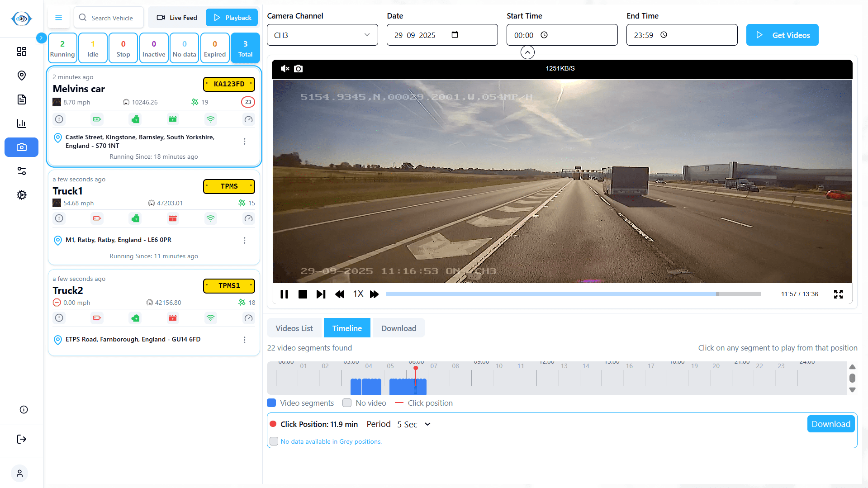This screenshot has width=868, height=488.
Task: Unmute the video player audio
Action: tap(285, 69)
